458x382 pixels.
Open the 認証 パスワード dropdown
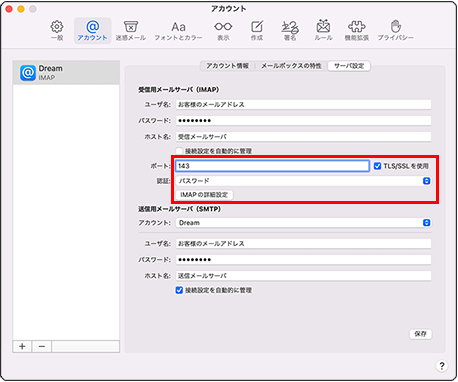(303, 181)
